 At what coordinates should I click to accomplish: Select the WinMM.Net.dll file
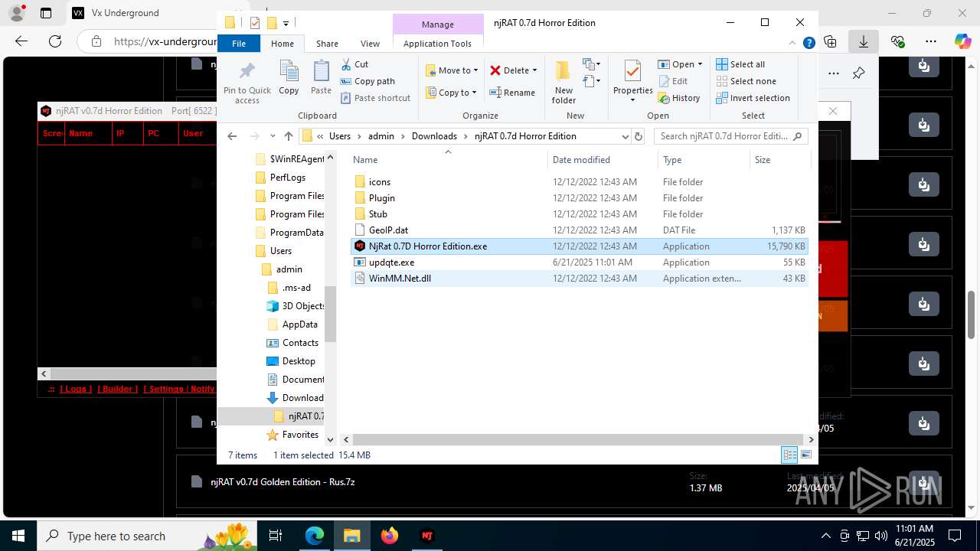(x=580, y=279)
